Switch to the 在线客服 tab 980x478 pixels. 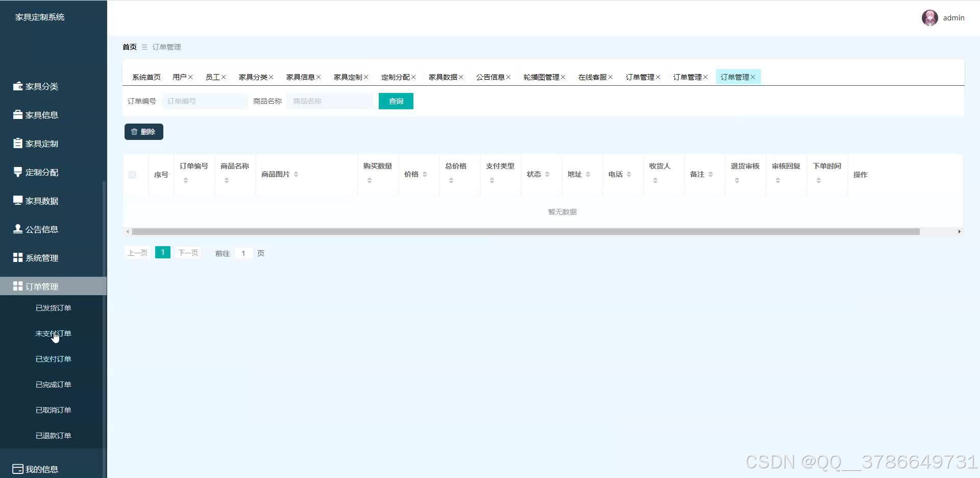point(593,77)
